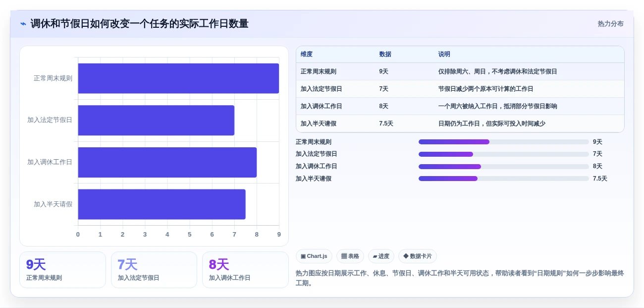
Task: Click the lightning icon beside the title
Action: pyautogui.click(x=23, y=23)
